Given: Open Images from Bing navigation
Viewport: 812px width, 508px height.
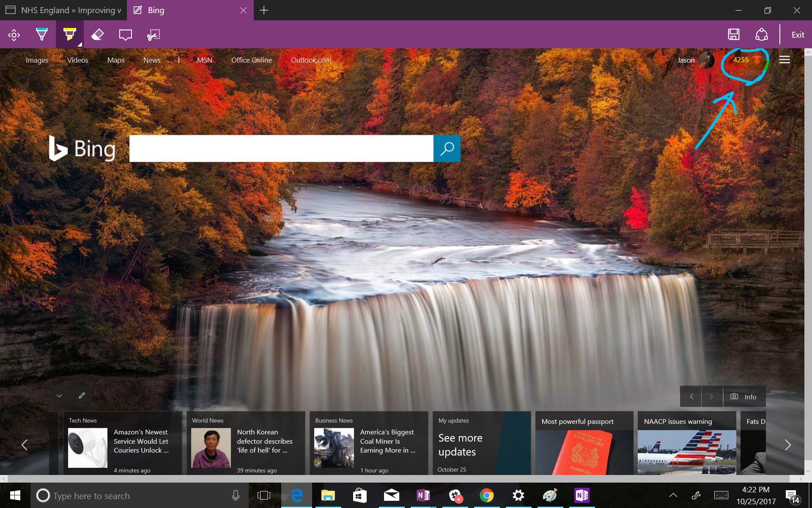Looking at the screenshot, I should pyautogui.click(x=37, y=60).
